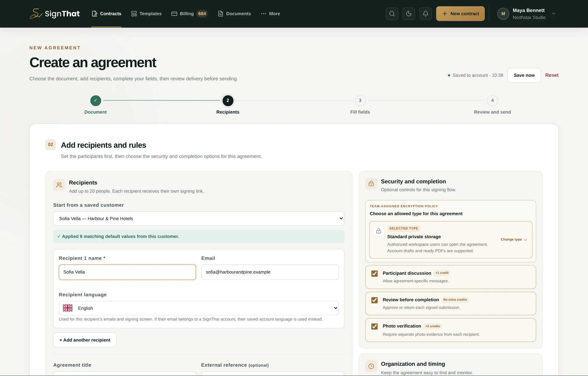Click the 'SELECTED TYPE' tag
The image size is (588, 376).
click(404, 228)
